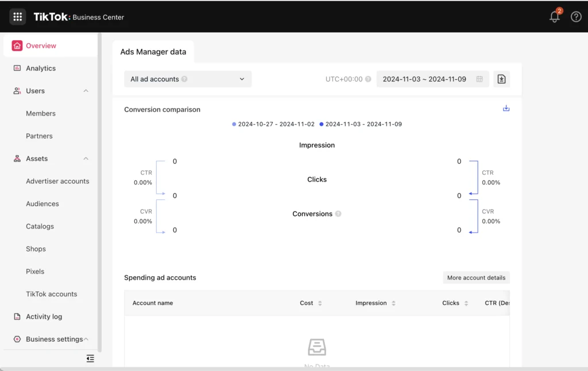Viewport: 588px width, 371px height.
Task: Click the export icon beside the date range
Action: click(501, 79)
